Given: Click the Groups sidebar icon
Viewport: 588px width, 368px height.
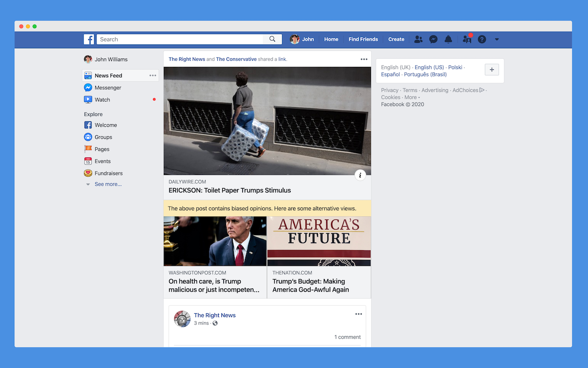Looking at the screenshot, I should [x=88, y=137].
